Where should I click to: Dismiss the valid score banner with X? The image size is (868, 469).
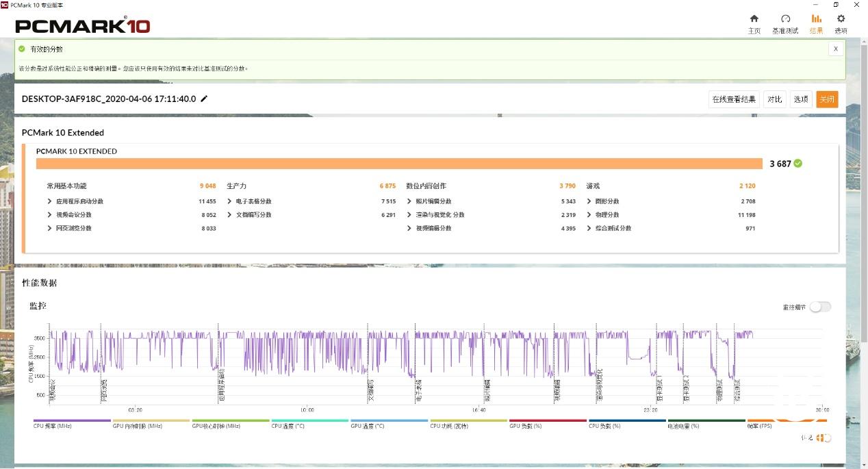835,49
